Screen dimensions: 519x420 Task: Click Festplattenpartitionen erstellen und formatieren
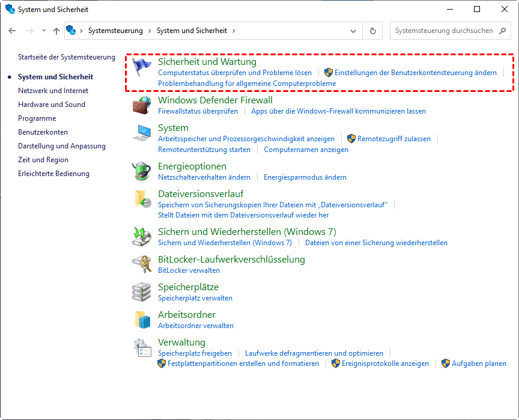click(243, 364)
